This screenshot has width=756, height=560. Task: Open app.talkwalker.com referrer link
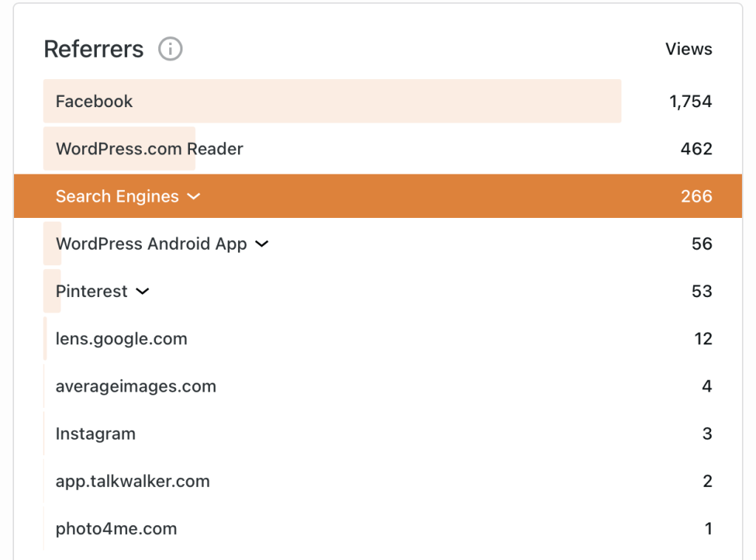coord(132,481)
